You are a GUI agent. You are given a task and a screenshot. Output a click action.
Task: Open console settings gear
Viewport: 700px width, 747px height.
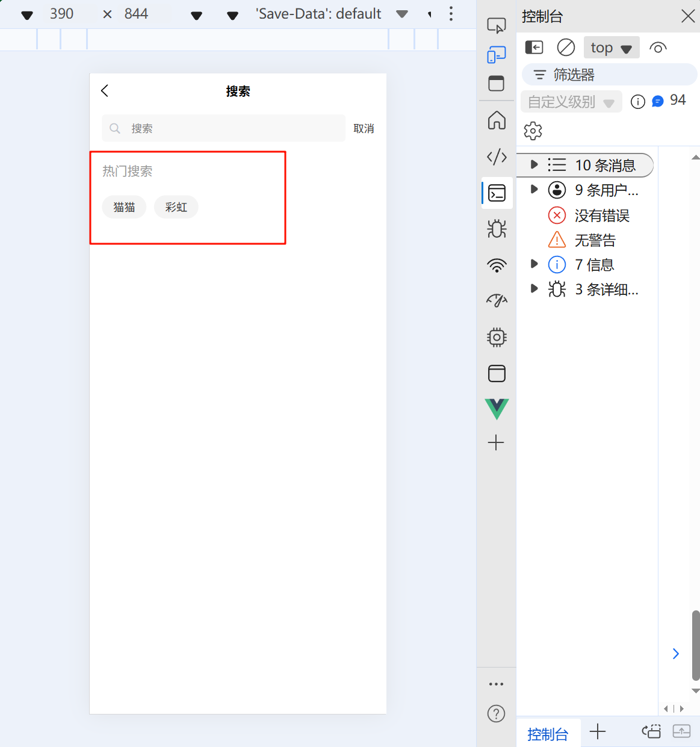coord(533,131)
